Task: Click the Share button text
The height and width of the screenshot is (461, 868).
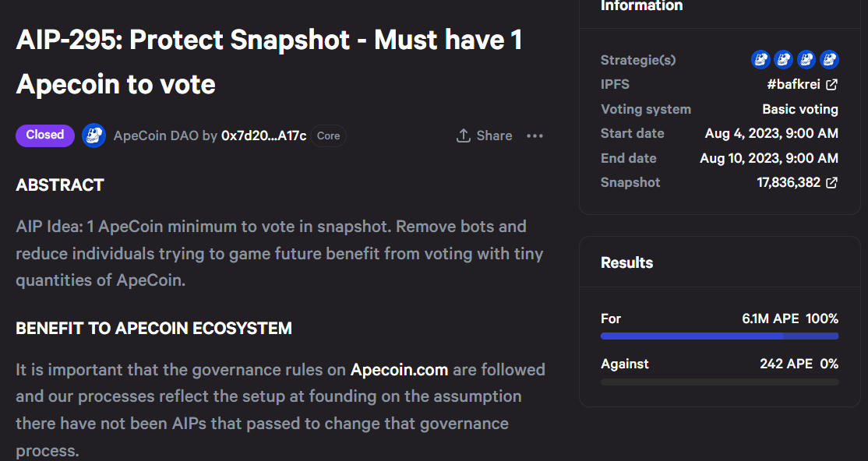Action: click(x=494, y=135)
